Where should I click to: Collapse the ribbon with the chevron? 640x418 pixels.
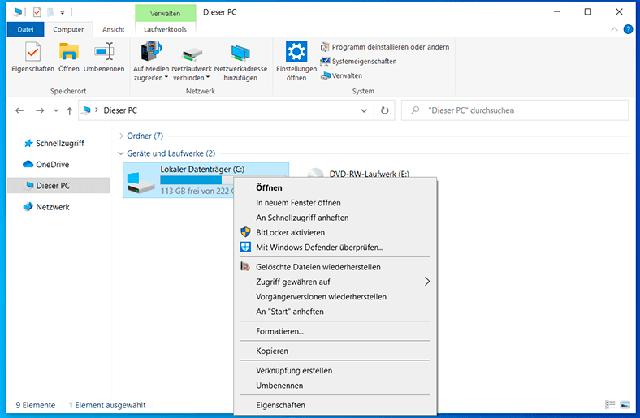tap(614, 29)
